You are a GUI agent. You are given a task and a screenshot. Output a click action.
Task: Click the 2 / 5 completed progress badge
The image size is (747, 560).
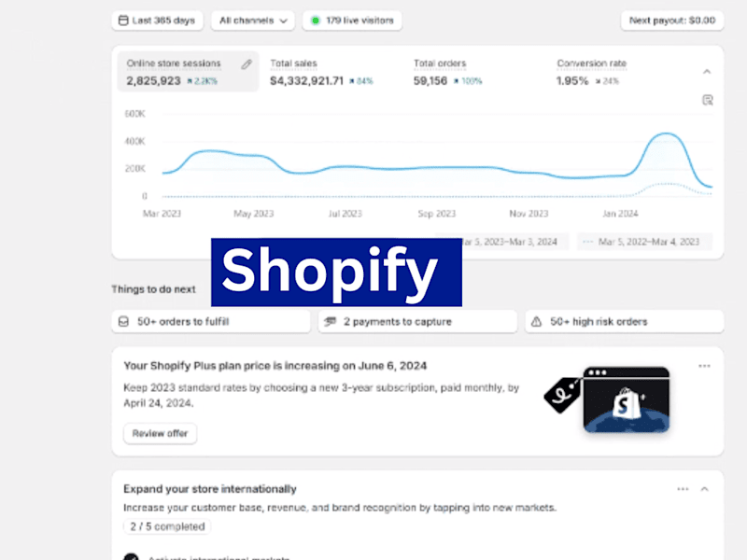tap(167, 526)
